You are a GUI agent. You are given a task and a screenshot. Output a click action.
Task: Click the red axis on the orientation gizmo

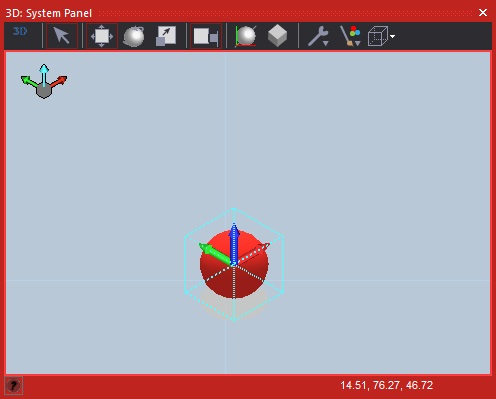pyautogui.click(x=59, y=81)
